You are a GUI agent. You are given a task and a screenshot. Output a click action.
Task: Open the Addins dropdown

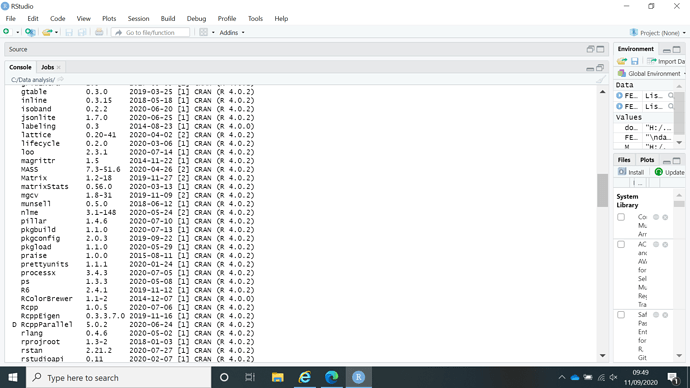point(232,33)
